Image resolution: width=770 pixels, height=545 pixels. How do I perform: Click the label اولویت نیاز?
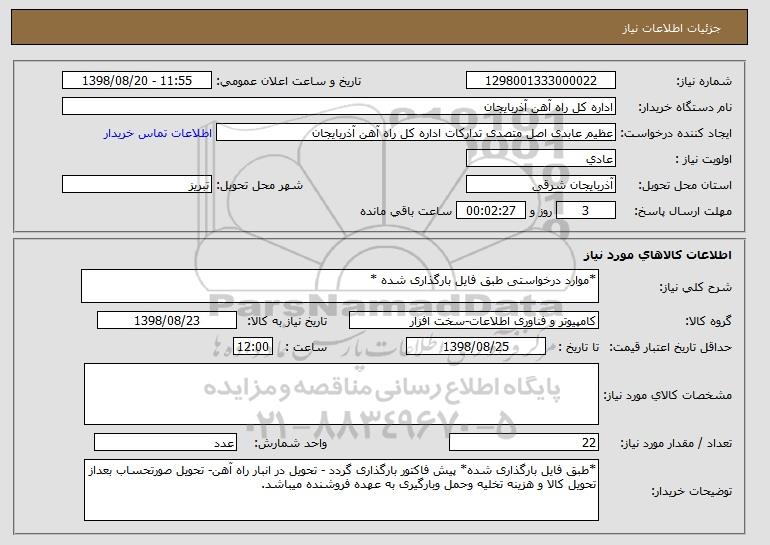pyautogui.click(x=703, y=160)
